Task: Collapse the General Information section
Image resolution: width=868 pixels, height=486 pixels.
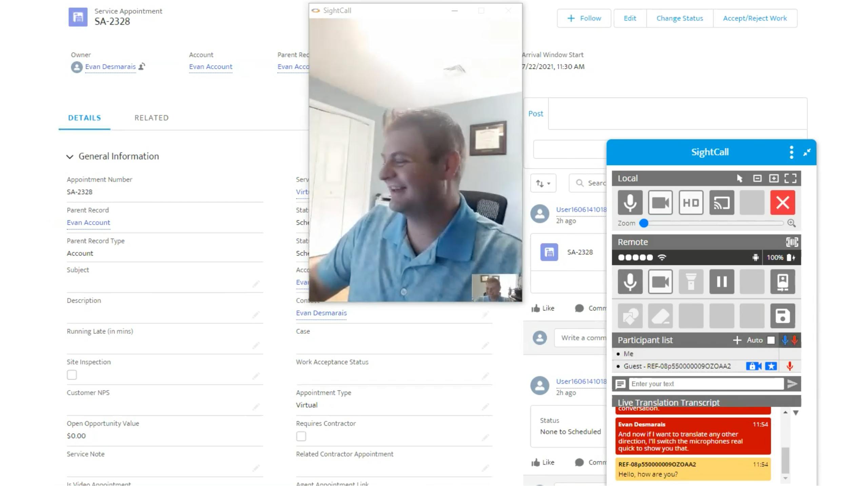Action: click(70, 157)
